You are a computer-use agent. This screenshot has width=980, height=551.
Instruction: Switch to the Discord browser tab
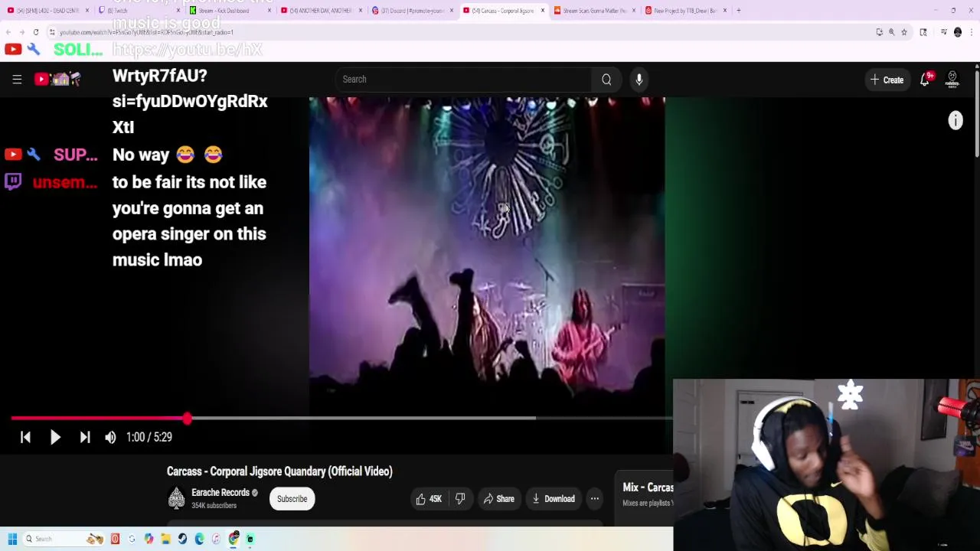(x=413, y=11)
